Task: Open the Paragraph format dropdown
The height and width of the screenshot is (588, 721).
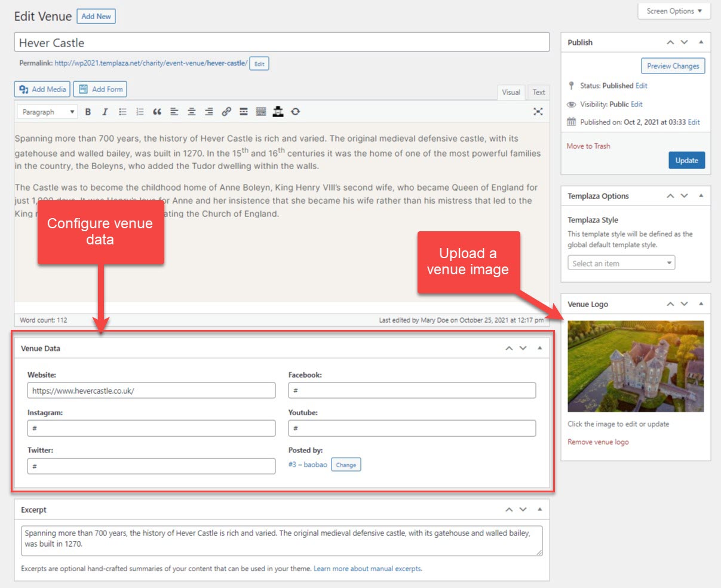Action: [47, 112]
